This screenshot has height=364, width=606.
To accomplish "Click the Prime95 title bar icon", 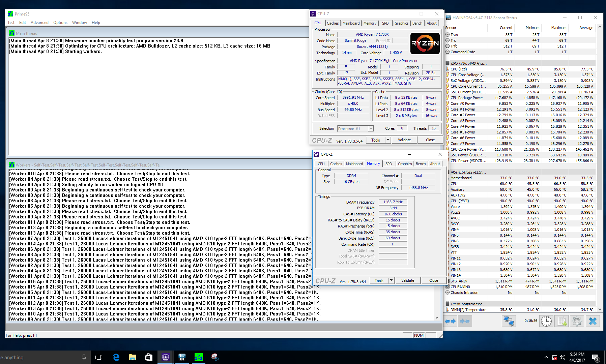I will (x=10, y=14).
